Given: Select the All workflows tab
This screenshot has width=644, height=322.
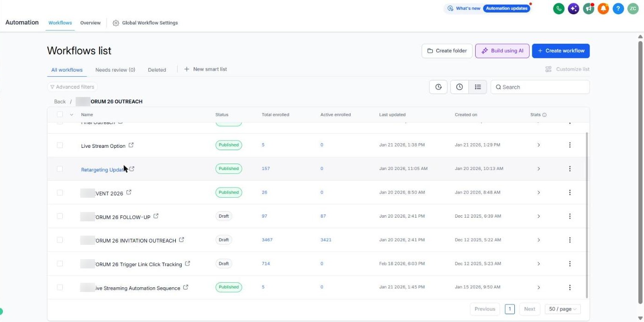Looking at the screenshot, I should click(x=67, y=70).
